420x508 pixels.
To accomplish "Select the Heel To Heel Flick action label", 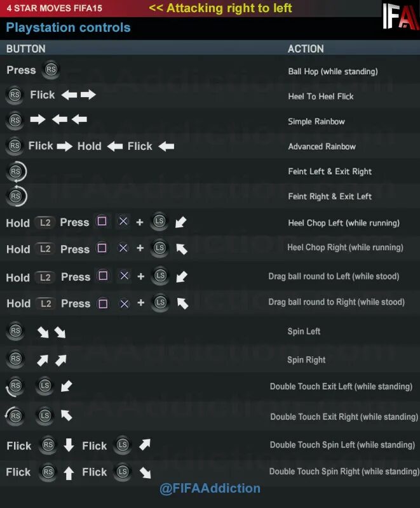I will point(321,97).
